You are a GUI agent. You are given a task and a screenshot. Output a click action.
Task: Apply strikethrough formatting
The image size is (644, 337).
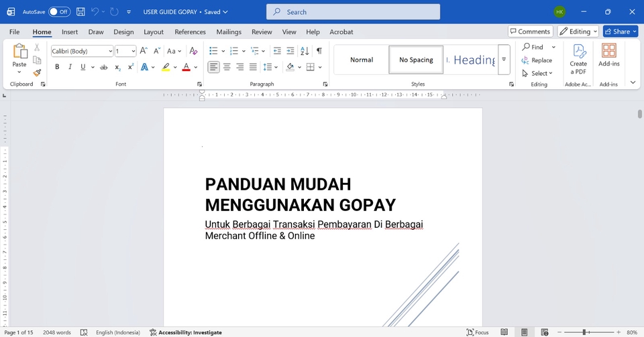click(x=103, y=67)
